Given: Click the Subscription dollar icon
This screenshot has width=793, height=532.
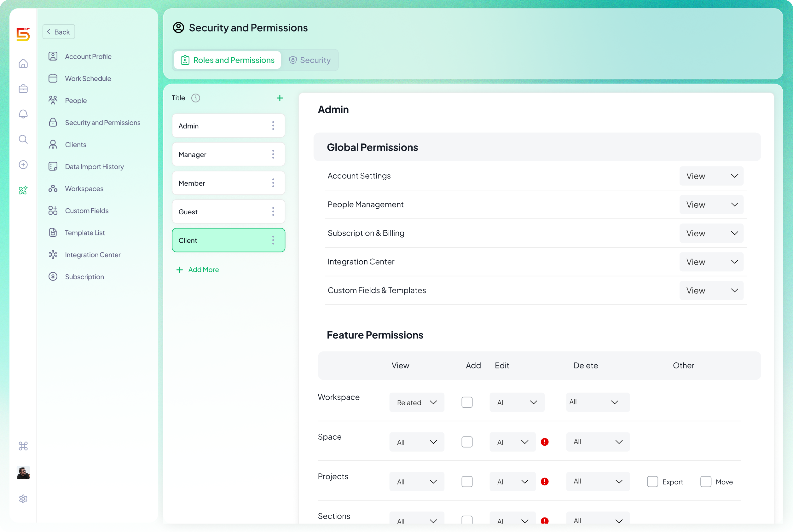Looking at the screenshot, I should click(53, 276).
